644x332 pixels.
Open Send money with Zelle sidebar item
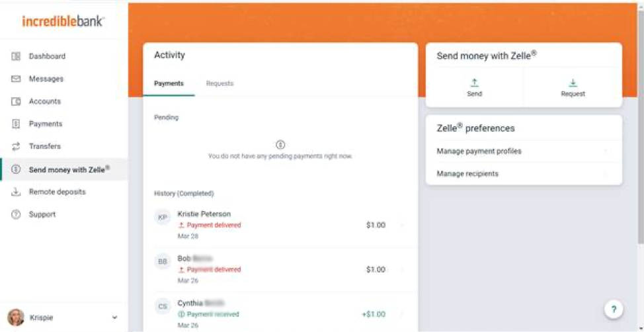tap(69, 169)
